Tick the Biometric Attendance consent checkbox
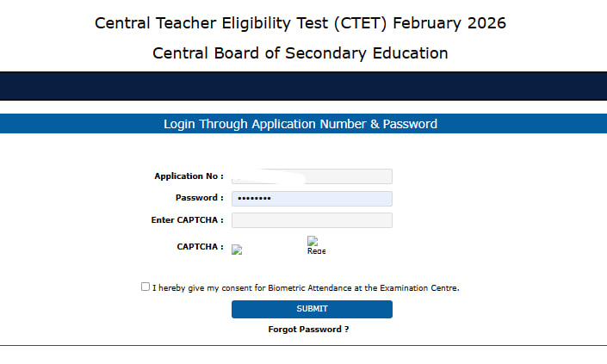The height and width of the screenshot is (364, 607). (x=146, y=287)
